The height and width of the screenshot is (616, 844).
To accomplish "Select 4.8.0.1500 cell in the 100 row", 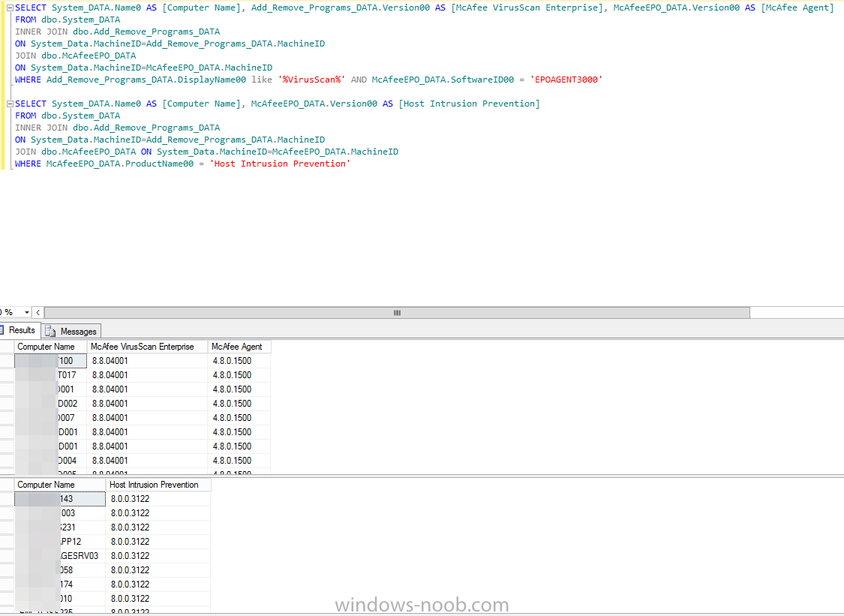I will tap(239, 361).
